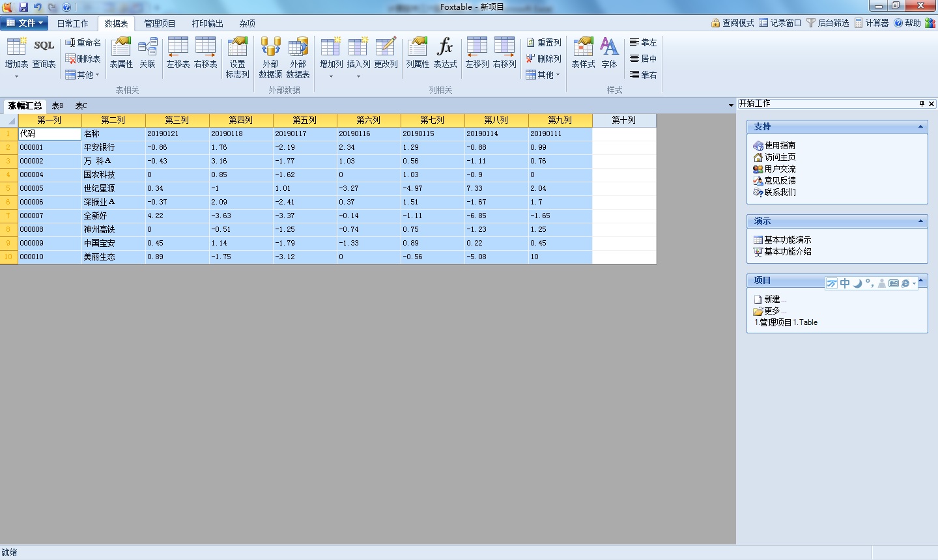Collapse the 支持 section
This screenshot has height=560, width=938.
920,127
